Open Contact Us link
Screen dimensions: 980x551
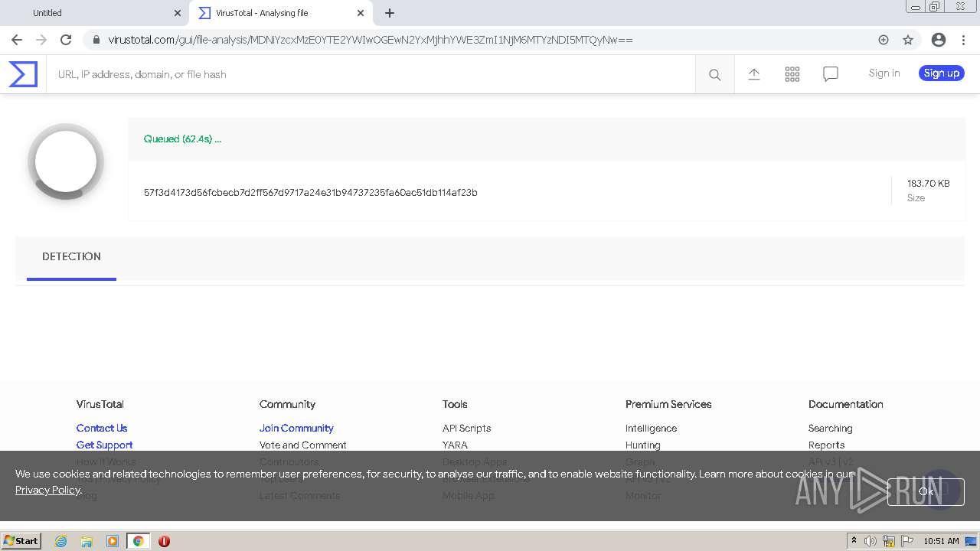click(x=102, y=429)
